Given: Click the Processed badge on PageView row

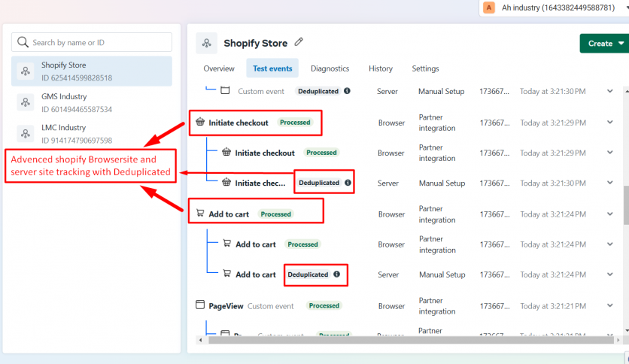Looking at the screenshot, I should pyautogui.click(x=324, y=305).
